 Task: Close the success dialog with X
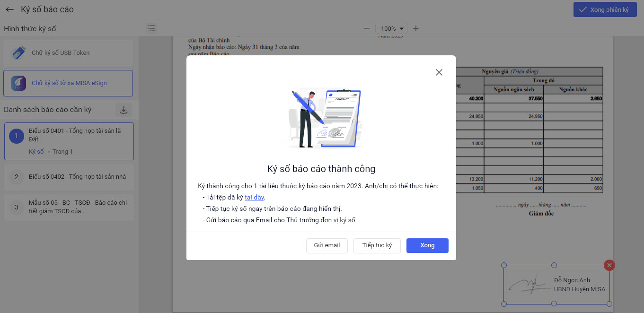439,72
